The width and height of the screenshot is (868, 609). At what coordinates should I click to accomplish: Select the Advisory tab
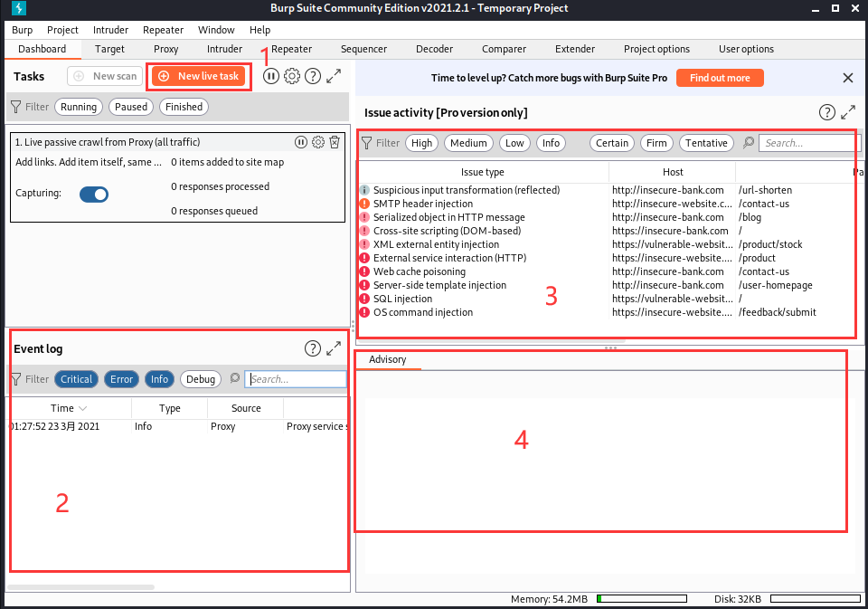tap(388, 359)
